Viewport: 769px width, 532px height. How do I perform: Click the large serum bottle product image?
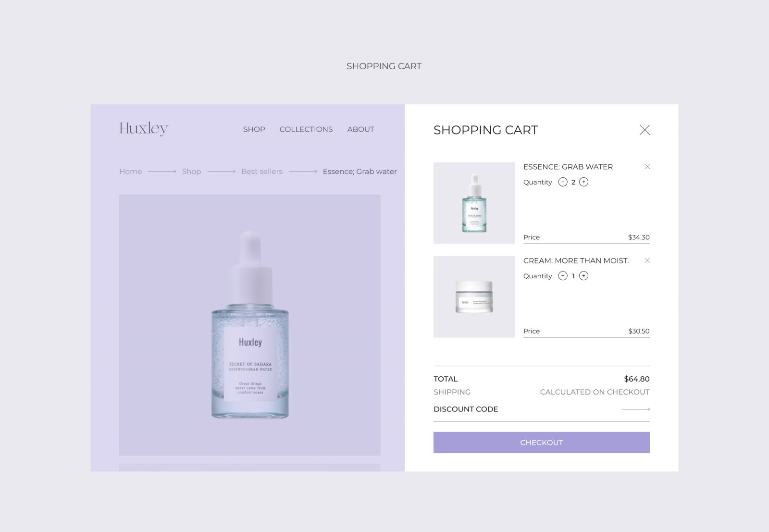point(250,325)
